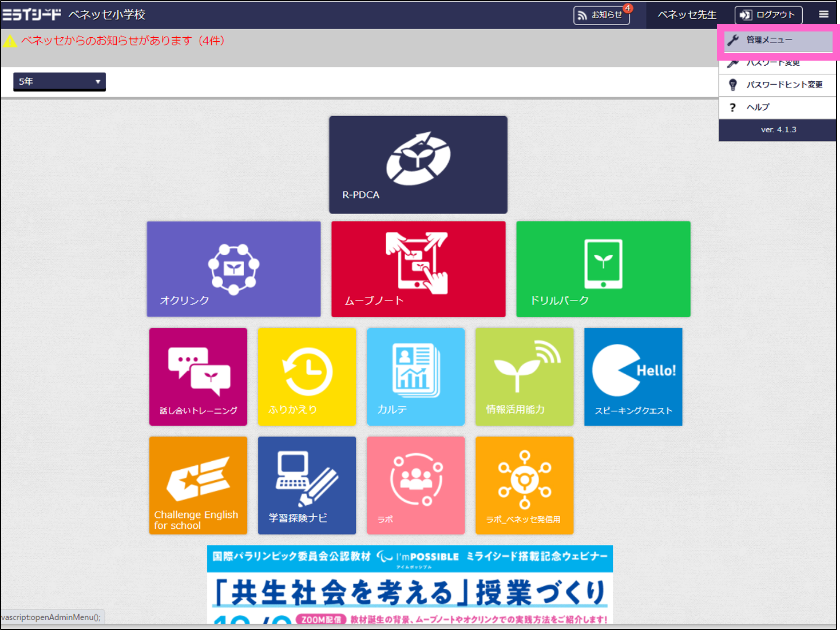840x630 pixels.
Task: Open the ムーブノート tile
Action: coord(418,269)
